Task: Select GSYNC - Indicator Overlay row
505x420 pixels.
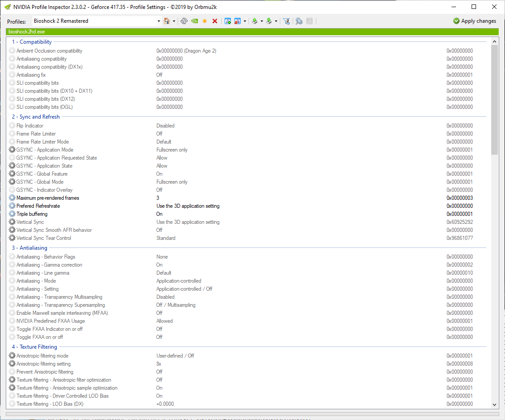Action: pyautogui.click(x=247, y=189)
